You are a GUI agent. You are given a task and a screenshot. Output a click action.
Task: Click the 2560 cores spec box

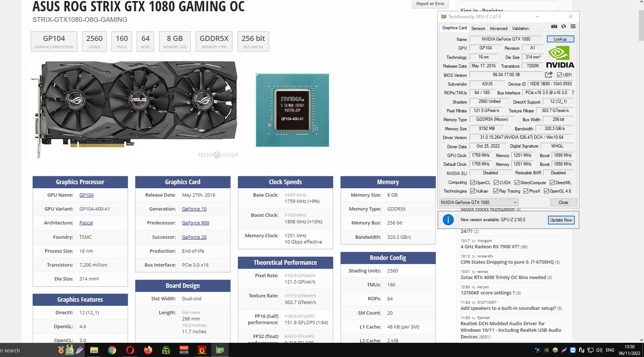pyautogui.click(x=95, y=41)
